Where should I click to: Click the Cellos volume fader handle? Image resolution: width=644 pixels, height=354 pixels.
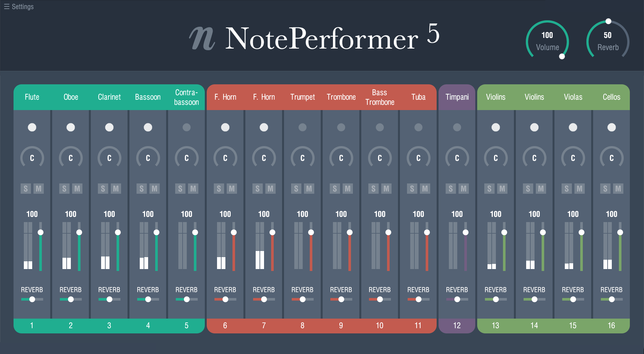[620, 232]
